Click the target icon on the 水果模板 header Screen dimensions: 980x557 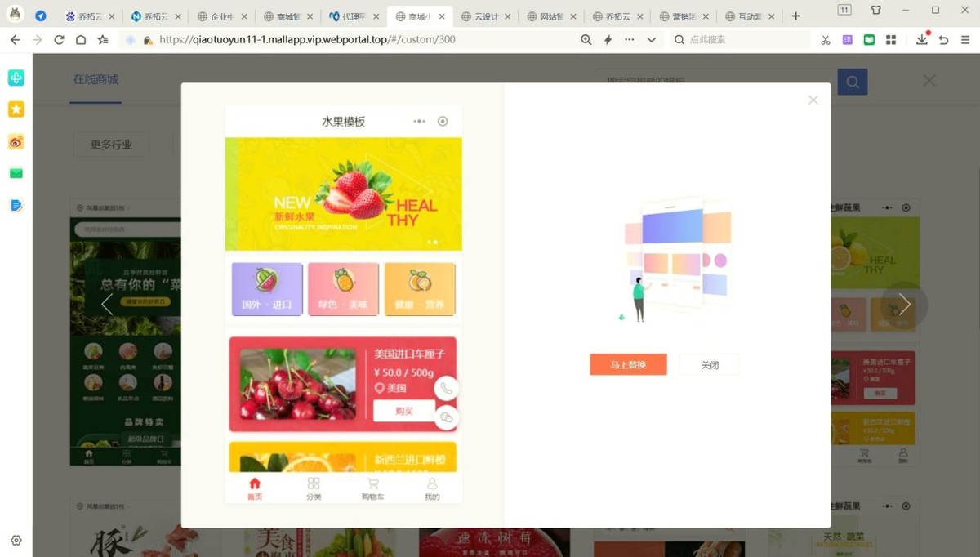pos(443,120)
